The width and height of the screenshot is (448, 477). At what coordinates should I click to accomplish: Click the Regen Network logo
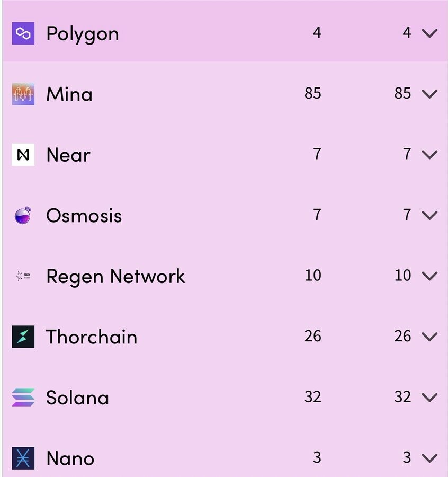tap(22, 276)
